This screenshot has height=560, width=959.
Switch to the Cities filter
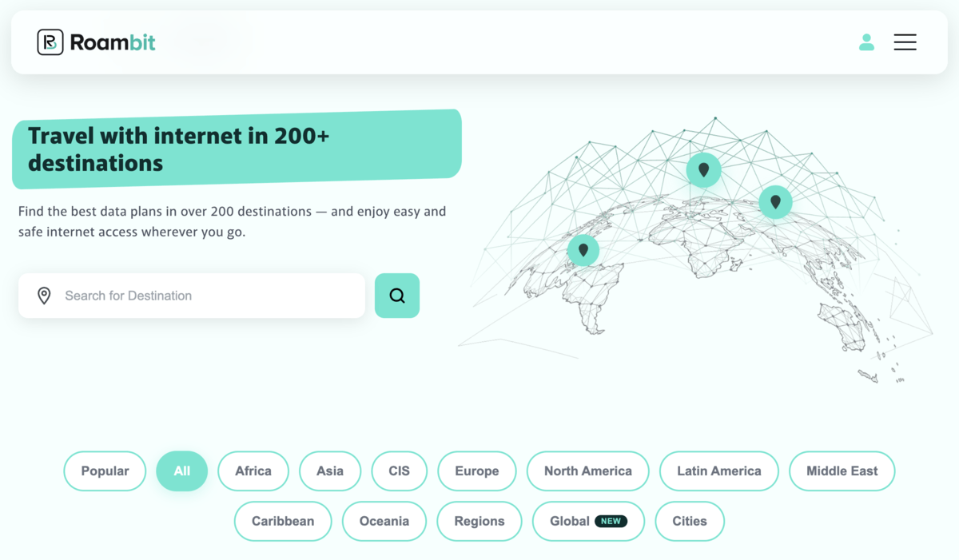[690, 521]
